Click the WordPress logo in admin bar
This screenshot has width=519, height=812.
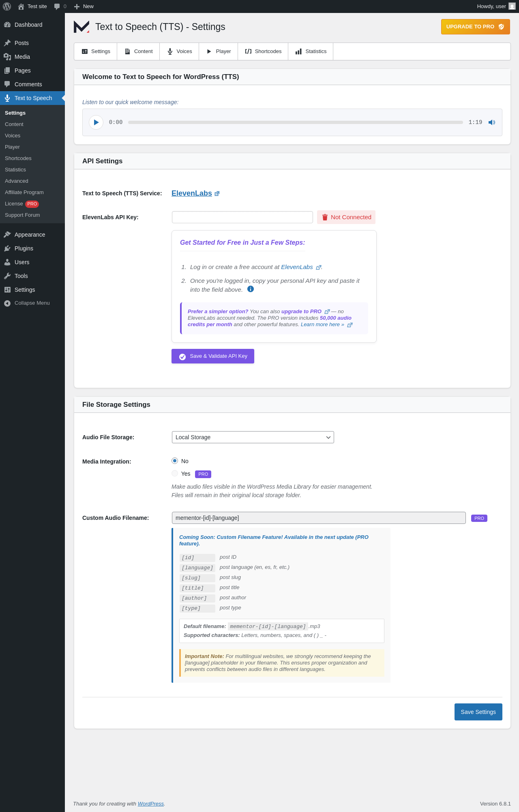pos(7,6)
